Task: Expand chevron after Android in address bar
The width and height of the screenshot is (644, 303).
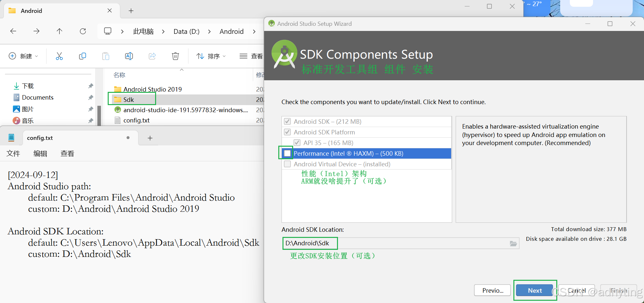Action: click(x=254, y=31)
